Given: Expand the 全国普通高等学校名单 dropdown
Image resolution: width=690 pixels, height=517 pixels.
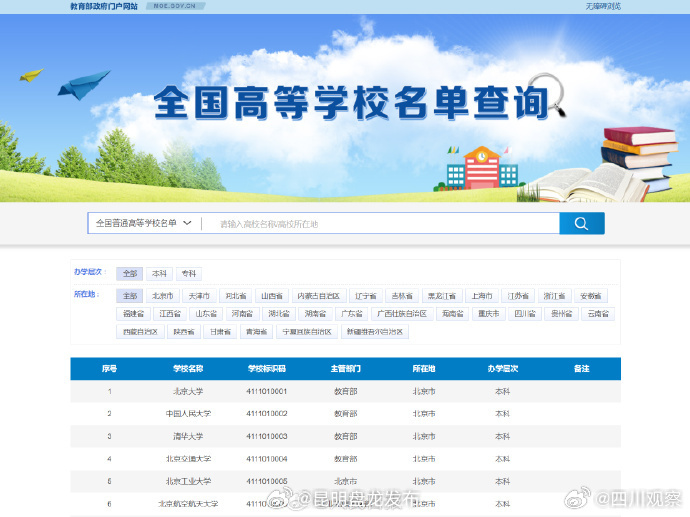Looking at the screenshot, I should point(142,223).
